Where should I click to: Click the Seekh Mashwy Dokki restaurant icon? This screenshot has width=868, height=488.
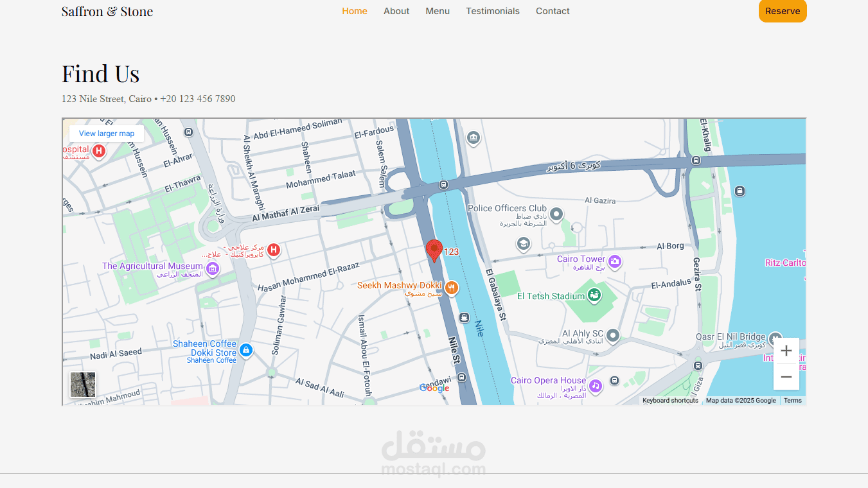click(452, 288)
